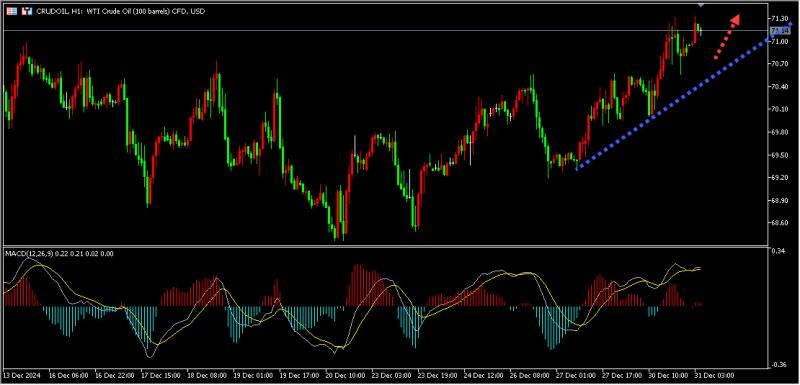
Task: Select the gray chart shift triangle marker
Action: [701, 4]
